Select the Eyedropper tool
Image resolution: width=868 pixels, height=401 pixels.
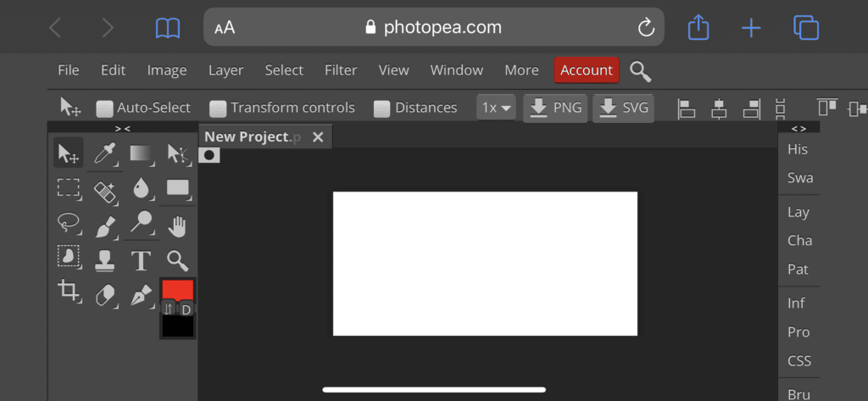point(104,153)
